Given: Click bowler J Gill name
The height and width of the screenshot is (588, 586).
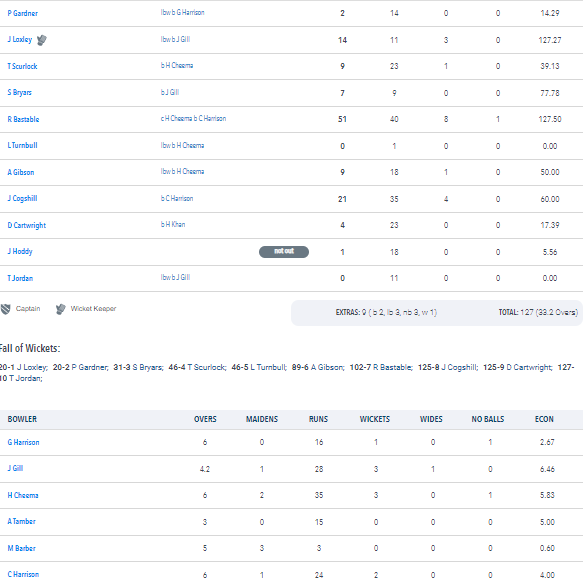Looking at the screenshot, I should pos(15,468).
